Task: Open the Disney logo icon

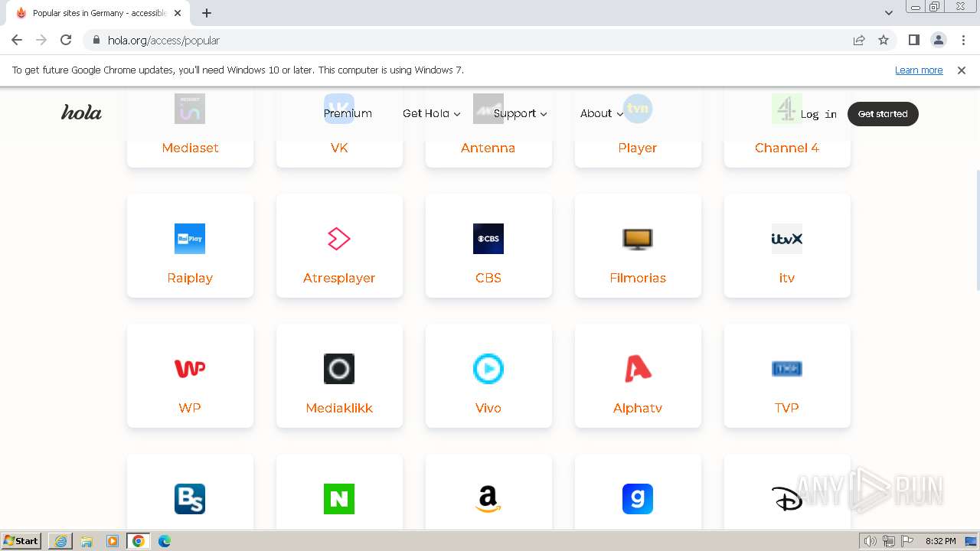Action: (x=787, y=499)
